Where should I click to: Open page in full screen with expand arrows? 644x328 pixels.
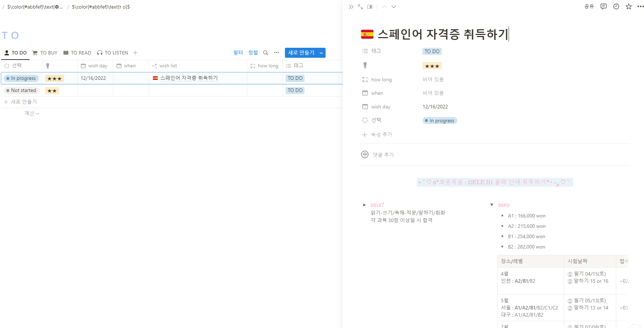(x=360, y=7)
